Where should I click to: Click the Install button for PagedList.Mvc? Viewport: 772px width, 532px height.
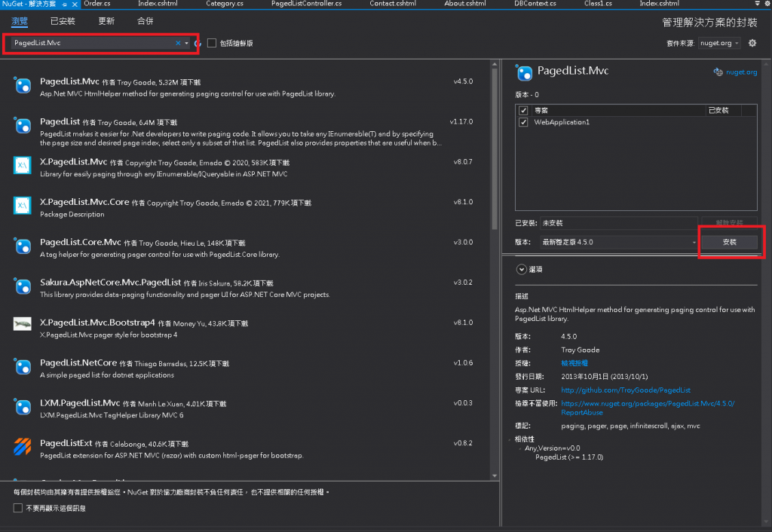tap(729, 242)
